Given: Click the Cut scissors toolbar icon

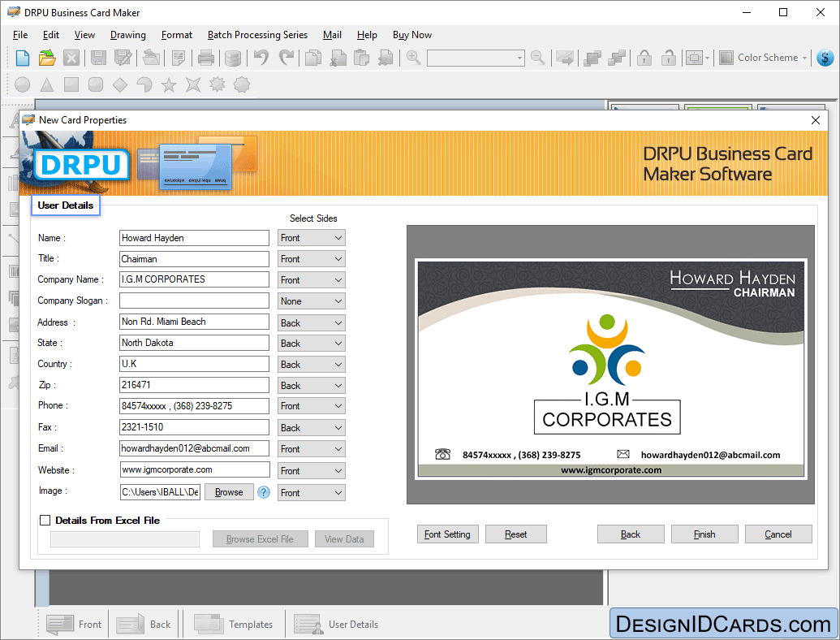Looking at the screenshot, I should click(338, 58).
